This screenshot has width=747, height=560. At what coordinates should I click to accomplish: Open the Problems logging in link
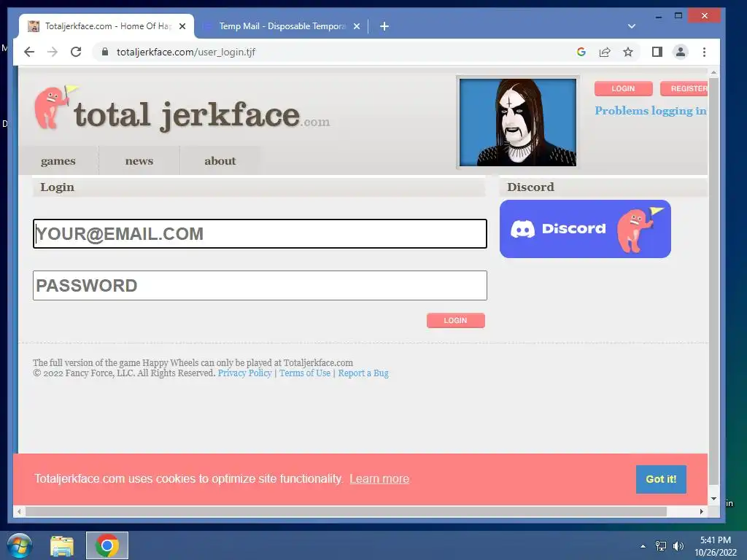[651, 111]
